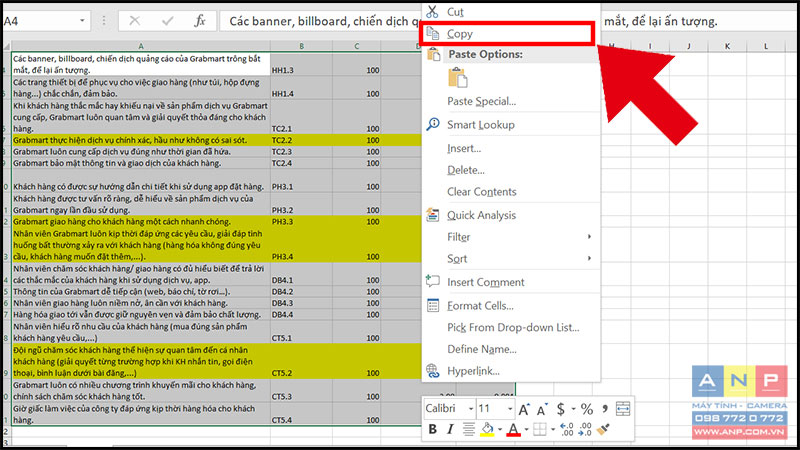Apply accounting number format dollar icon
The width and height of the screenshot is (800, 450).
561,409
